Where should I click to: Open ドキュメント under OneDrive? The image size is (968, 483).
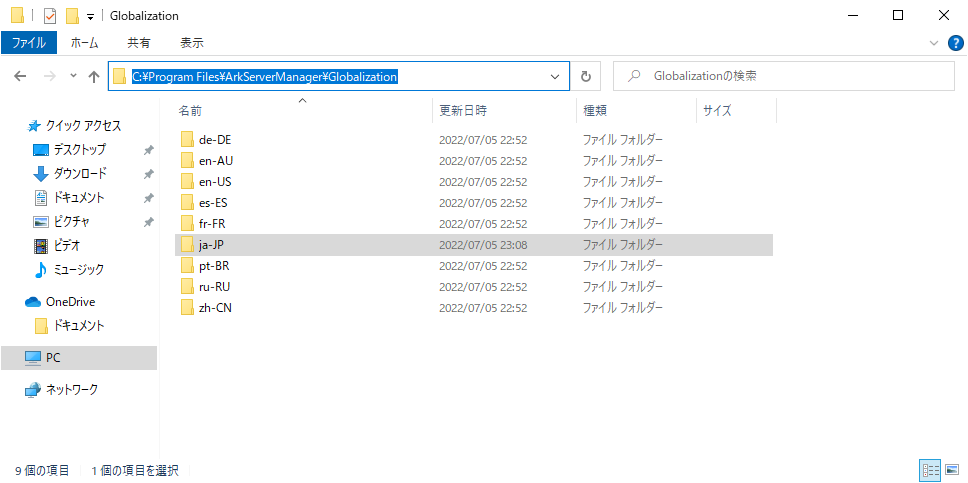click(79, 326)
